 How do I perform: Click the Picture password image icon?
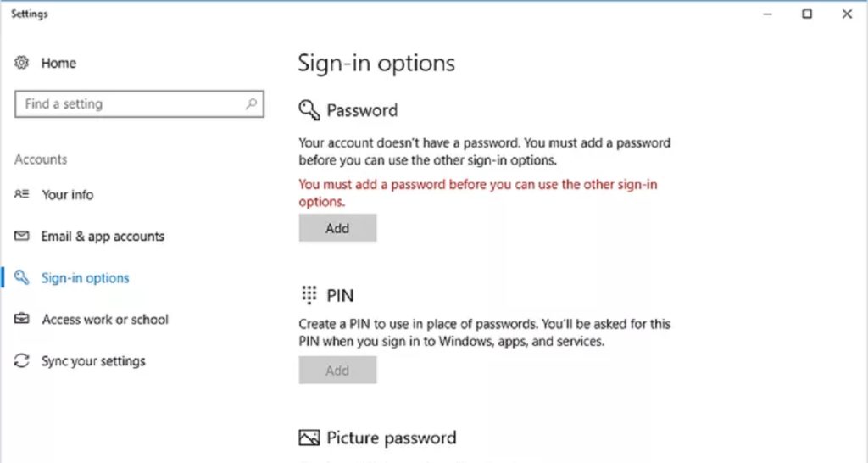(309, 438)
